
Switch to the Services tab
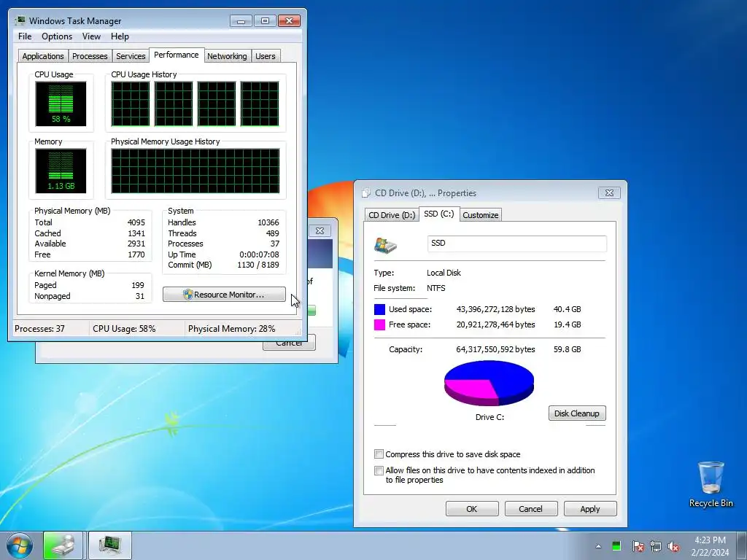[x=131, y=55]
